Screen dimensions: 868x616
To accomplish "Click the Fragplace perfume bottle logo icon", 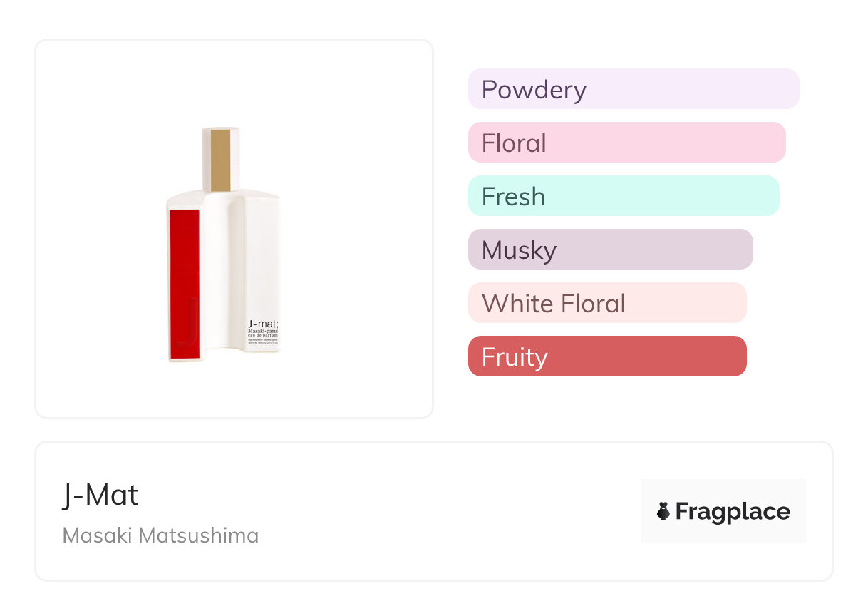I will (x=663, y=511).
